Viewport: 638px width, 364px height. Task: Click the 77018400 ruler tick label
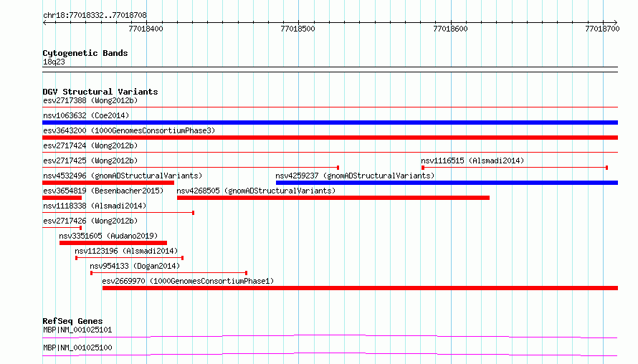(146, 29)
